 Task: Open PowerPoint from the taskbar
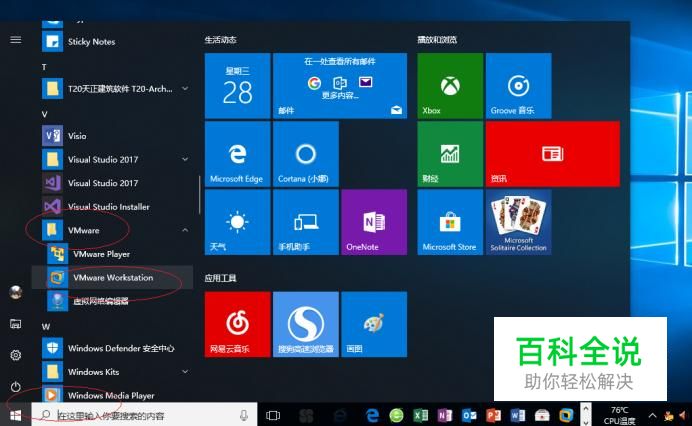coord(493,415)
